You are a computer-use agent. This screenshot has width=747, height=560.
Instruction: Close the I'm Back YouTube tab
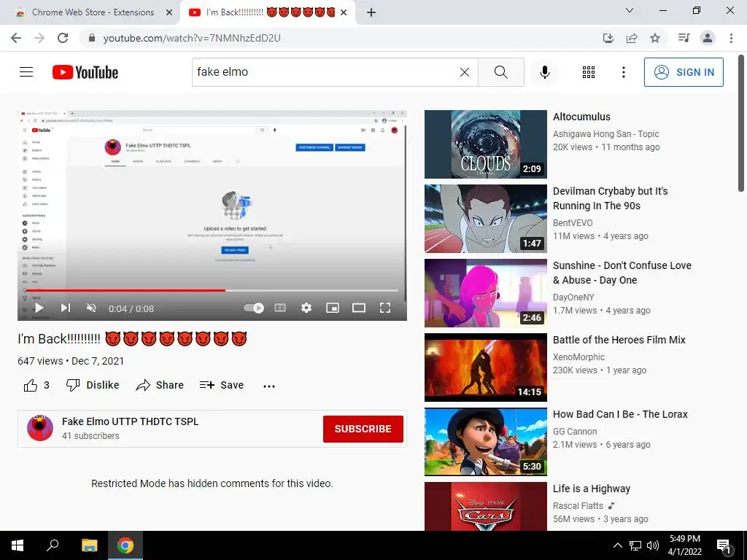click(344, 12)
